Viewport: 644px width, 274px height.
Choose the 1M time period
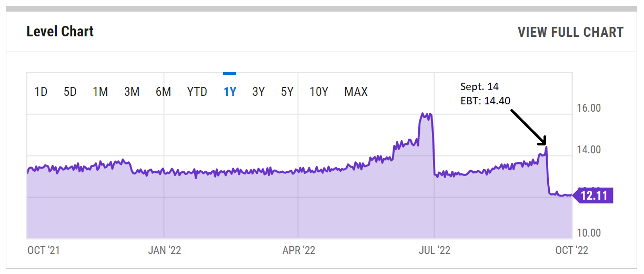point(100,92)
